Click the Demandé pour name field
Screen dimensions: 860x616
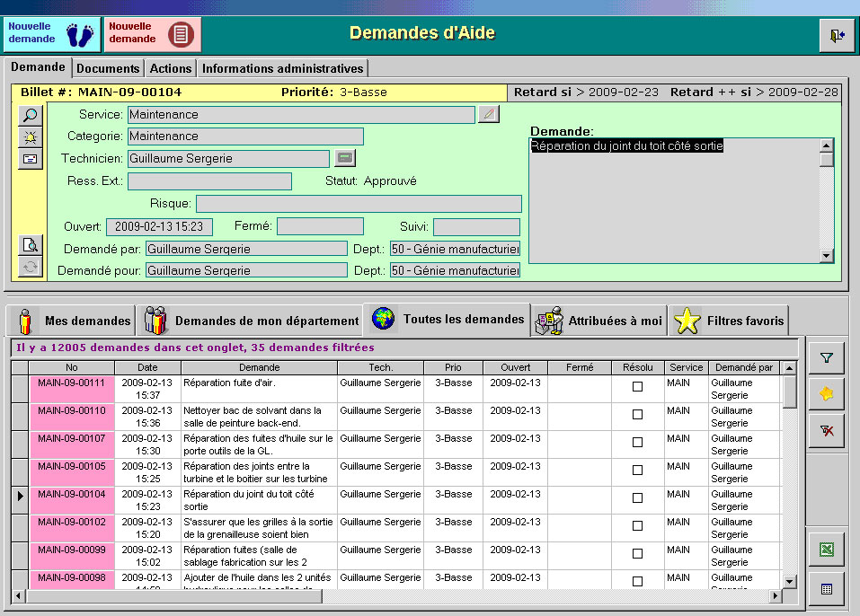[x=246, y=270]
